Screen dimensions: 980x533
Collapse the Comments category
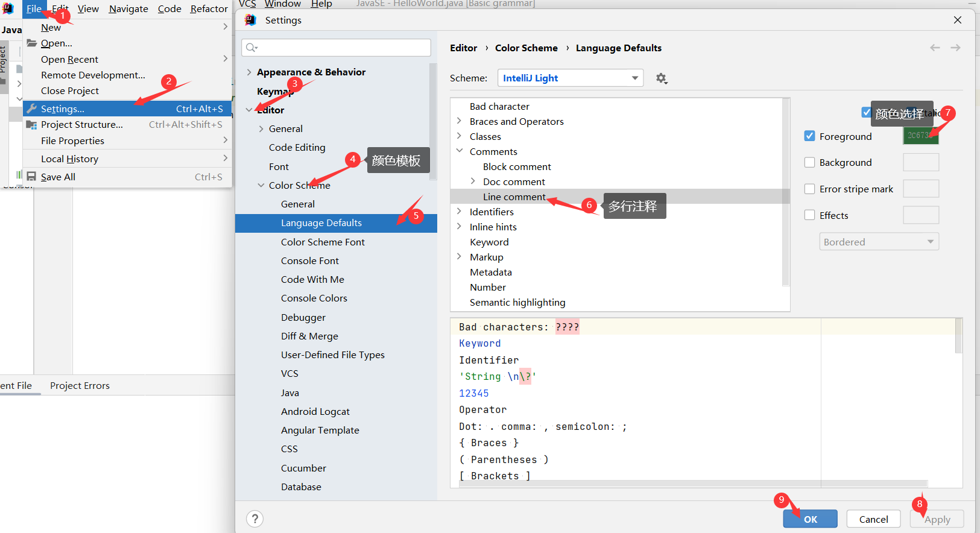coord(459,151)
